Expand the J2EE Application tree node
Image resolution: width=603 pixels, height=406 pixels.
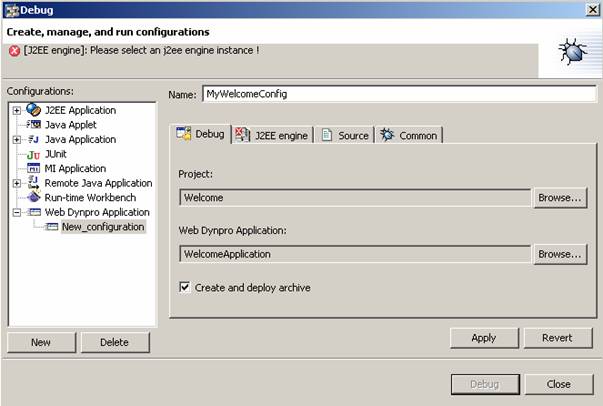(17, 110)
